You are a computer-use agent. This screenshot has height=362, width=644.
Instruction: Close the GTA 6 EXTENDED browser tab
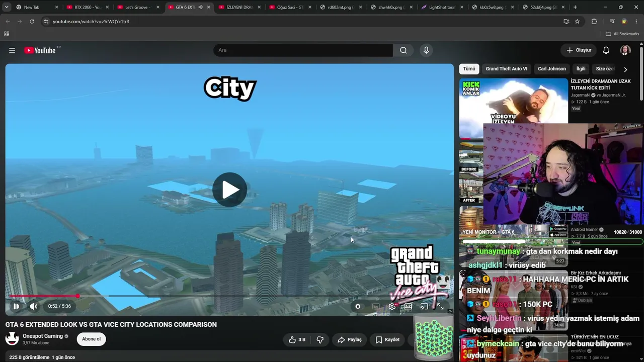tap(208, 8)
